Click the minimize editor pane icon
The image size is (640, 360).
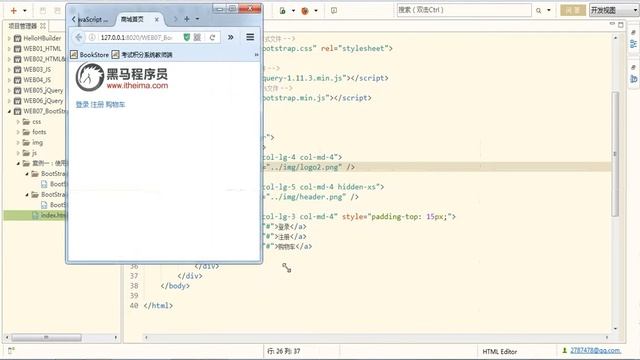coord(612,24)
